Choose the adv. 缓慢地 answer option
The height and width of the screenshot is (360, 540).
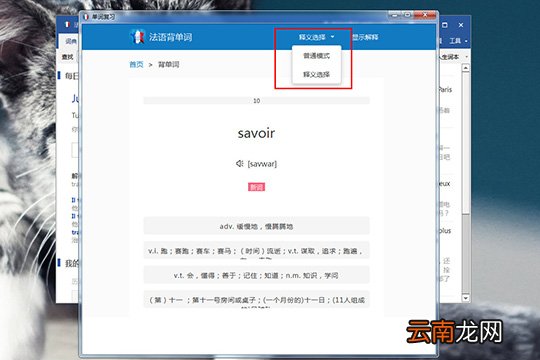(x=256, y=226)
